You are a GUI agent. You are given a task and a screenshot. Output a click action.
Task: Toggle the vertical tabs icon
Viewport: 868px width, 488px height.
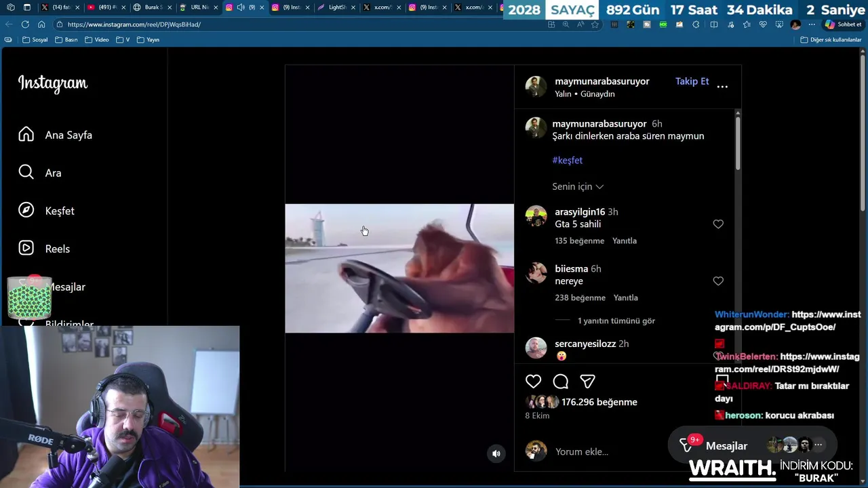point(27,7)
